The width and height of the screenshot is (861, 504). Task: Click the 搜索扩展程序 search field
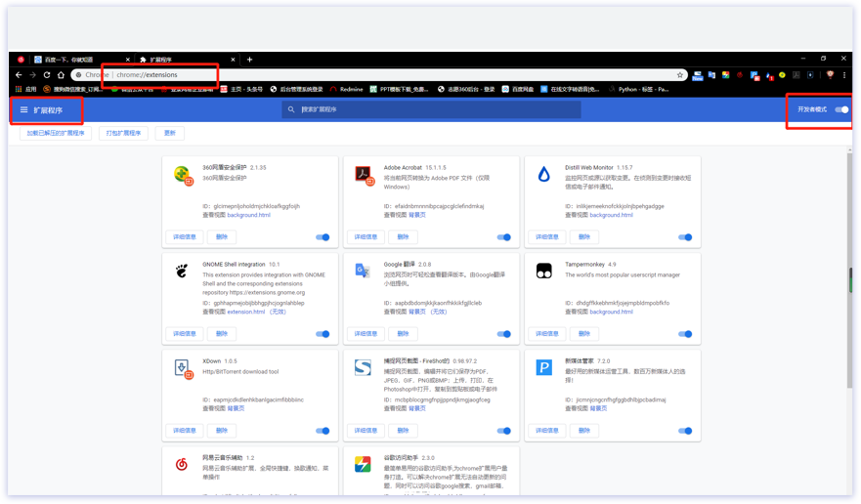pyautogui.click(x=432, y=109)
